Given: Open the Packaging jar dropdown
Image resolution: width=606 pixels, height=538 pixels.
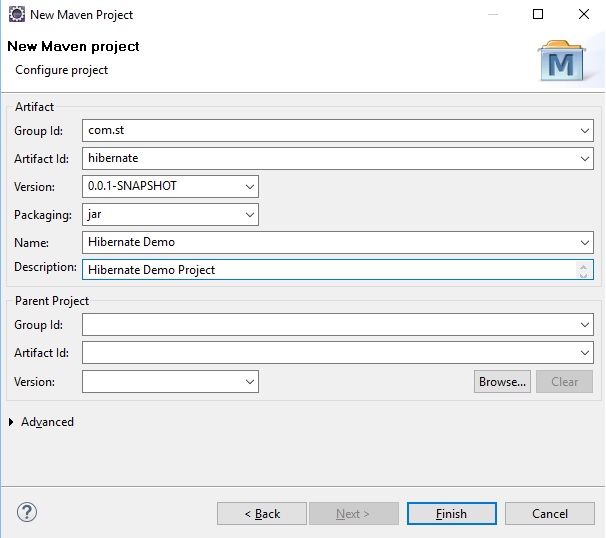Looking at the screenshot, I should [x=250, y=215].
